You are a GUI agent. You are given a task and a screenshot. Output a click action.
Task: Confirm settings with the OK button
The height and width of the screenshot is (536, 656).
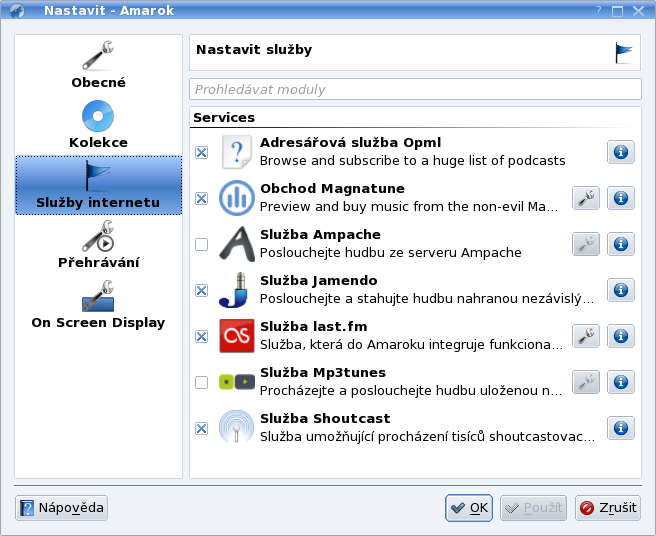469,508
